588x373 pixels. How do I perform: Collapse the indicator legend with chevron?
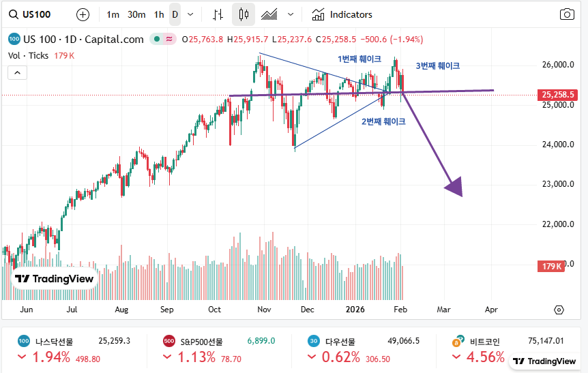17,72
